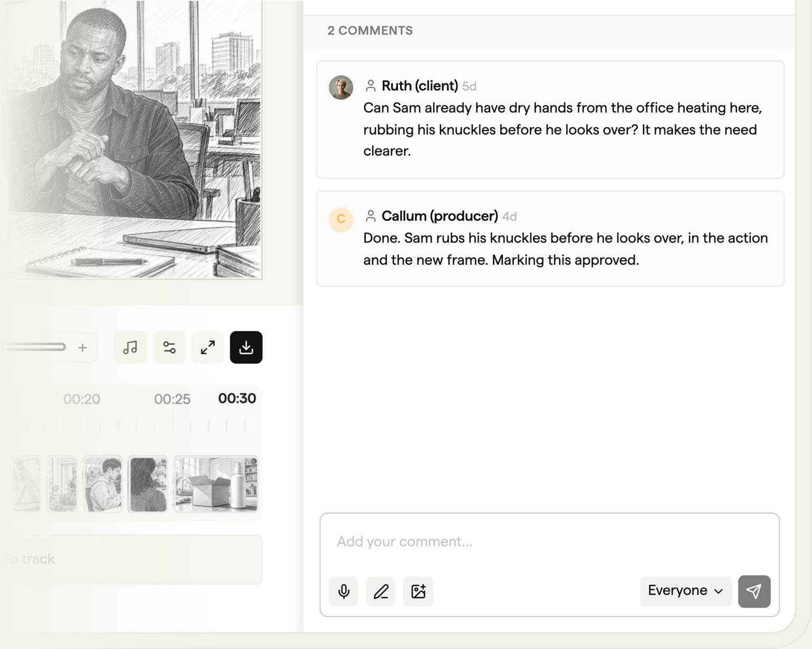
Task: Click the Callum (producer) name
Action: pyautogui.click(x=440, y=216)
